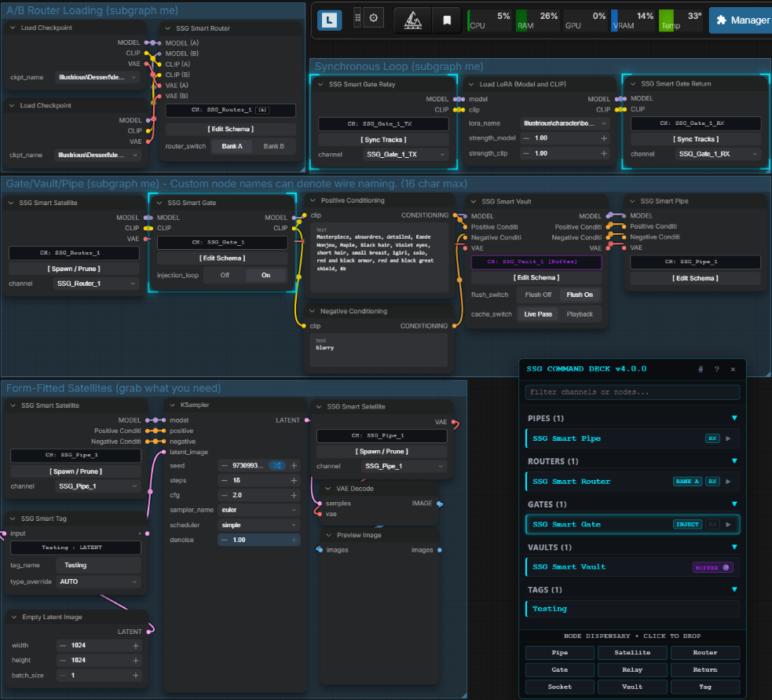This screenshot has width=772, height=700.
Task: Open the help question mark in Command Deck
Action: [717, 369]
